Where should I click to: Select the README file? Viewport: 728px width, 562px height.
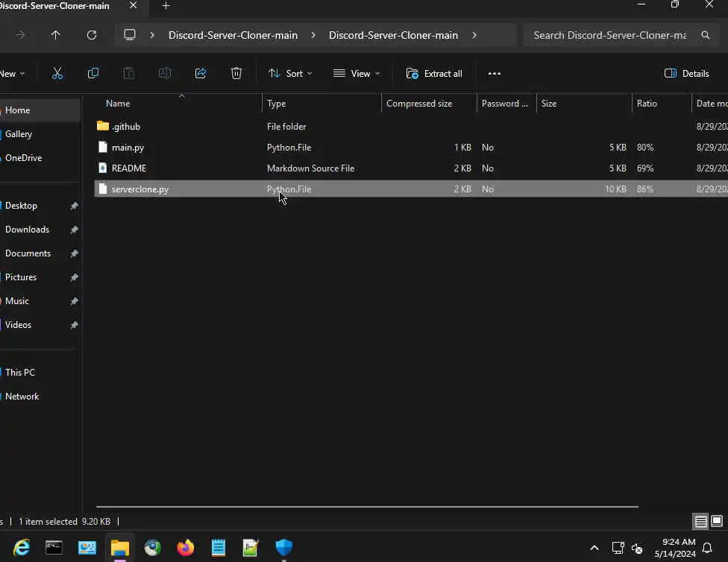[411, 168]
